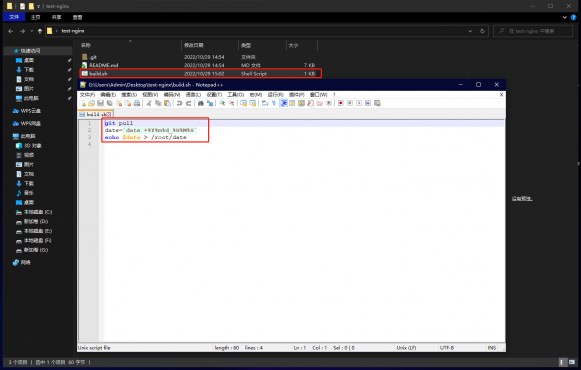Click the Zoom In toolbar icon

coord(222,103)
